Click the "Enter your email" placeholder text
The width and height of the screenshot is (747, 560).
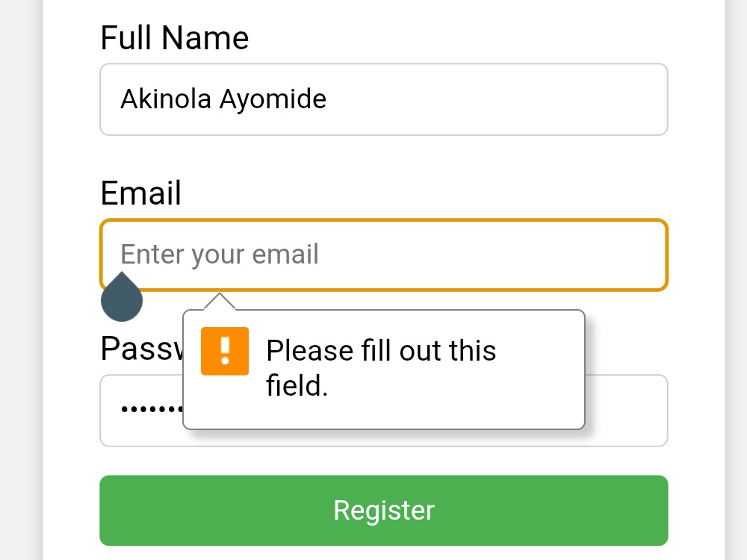[220, 255]
